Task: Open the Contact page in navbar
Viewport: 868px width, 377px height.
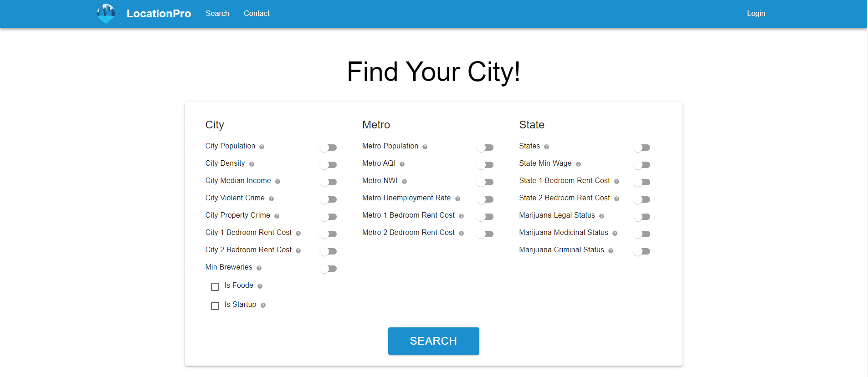Action: coord(257,14)
